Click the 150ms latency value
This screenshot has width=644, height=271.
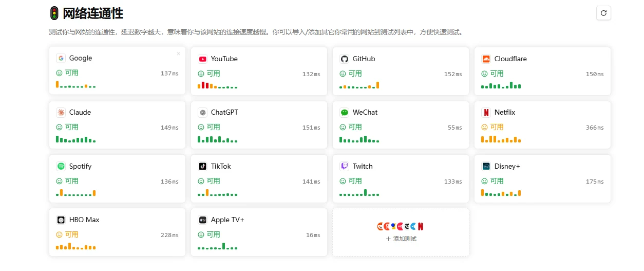(x=595, y=74)
